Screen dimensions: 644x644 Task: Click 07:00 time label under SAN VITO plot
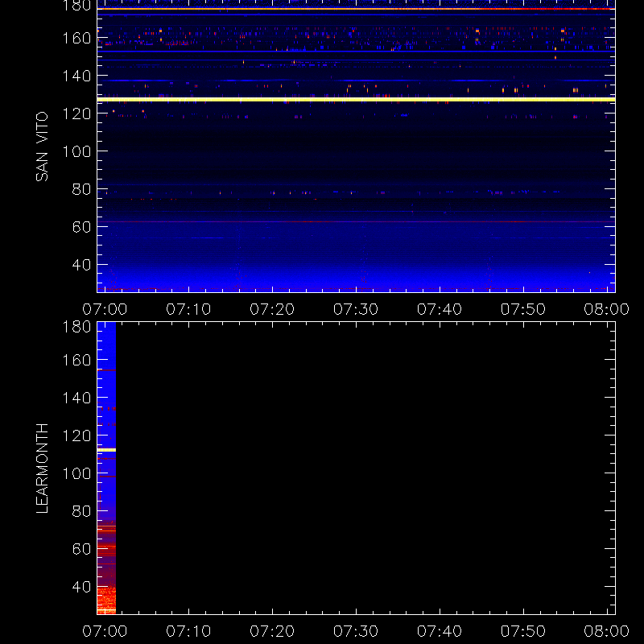point(105,309)
